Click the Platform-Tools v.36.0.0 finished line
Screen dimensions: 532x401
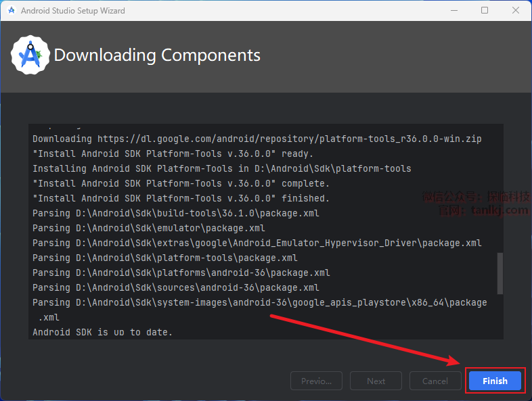click(181, 198)
